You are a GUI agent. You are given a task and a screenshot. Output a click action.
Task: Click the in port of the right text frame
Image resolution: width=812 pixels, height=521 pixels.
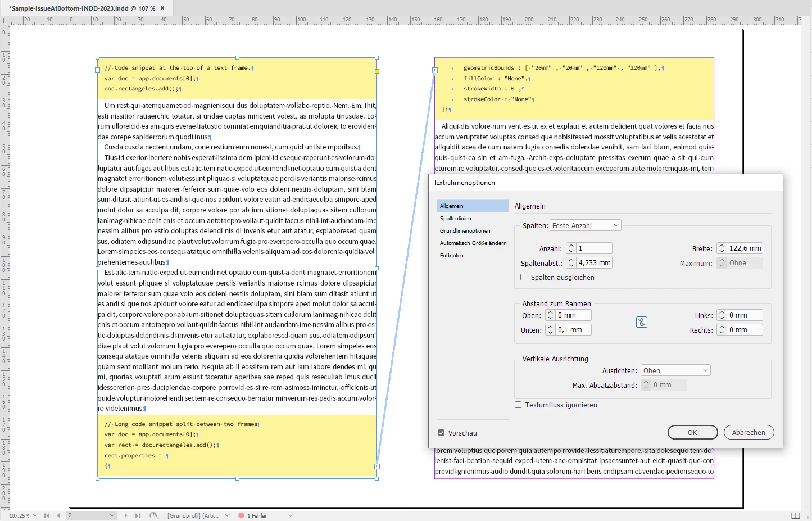pos(434,70)
